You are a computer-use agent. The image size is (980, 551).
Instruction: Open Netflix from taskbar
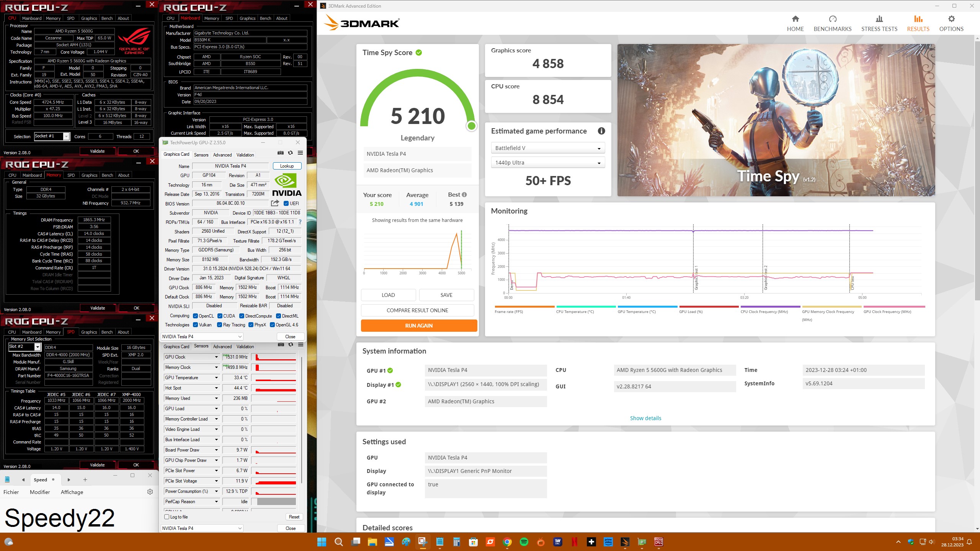point(575,542)
